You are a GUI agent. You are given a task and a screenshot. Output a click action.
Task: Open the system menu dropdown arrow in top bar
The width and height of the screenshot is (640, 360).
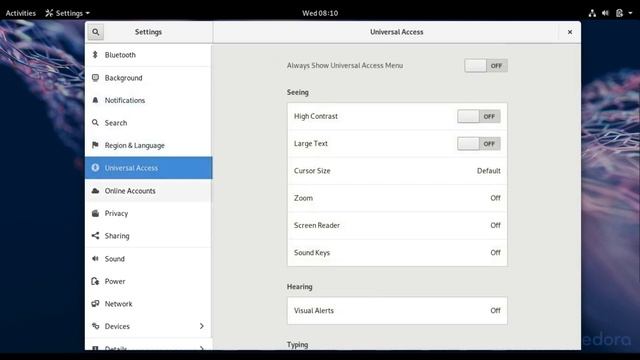[x=630, y=13]
